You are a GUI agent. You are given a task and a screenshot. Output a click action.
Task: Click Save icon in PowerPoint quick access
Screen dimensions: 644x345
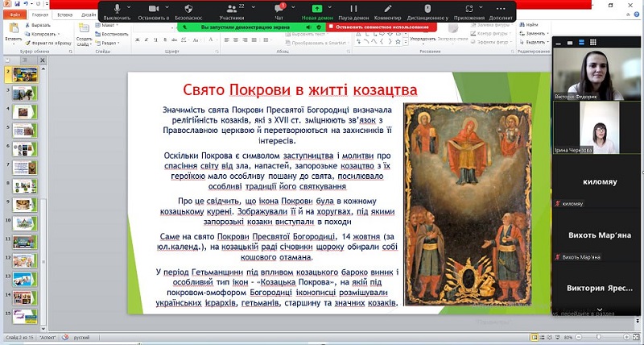click(17, 4)
